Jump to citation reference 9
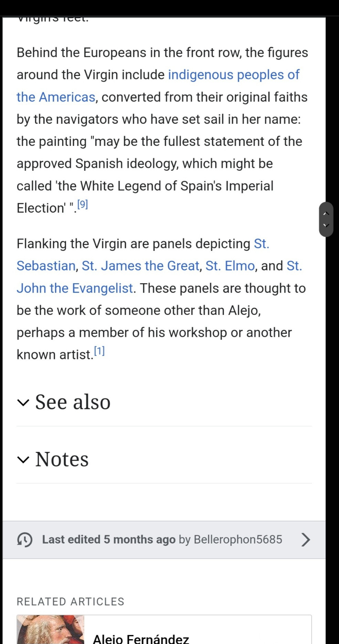Screen dimensions: 339x644 [x=83, y=205]
